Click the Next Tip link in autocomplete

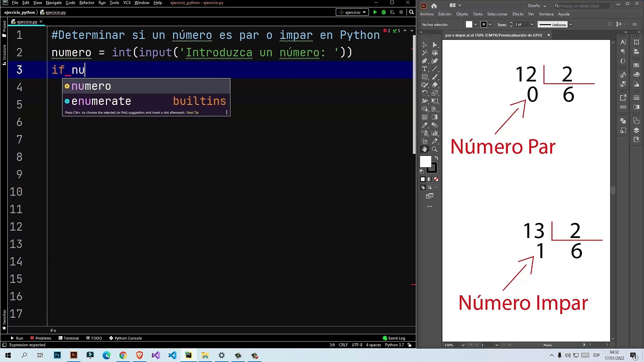click(x=192, y=113)
